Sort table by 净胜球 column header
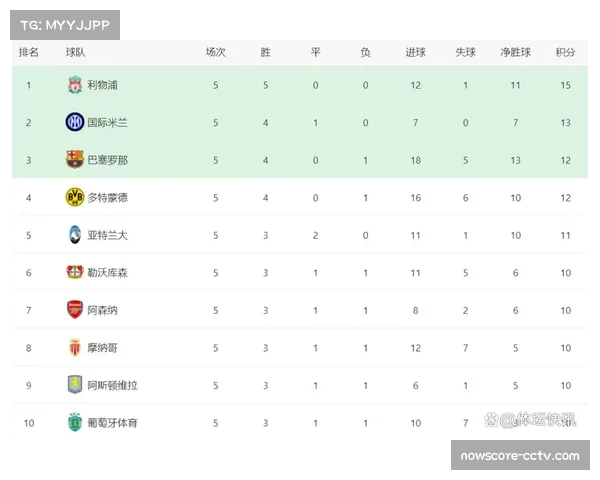 click(515, 52)
